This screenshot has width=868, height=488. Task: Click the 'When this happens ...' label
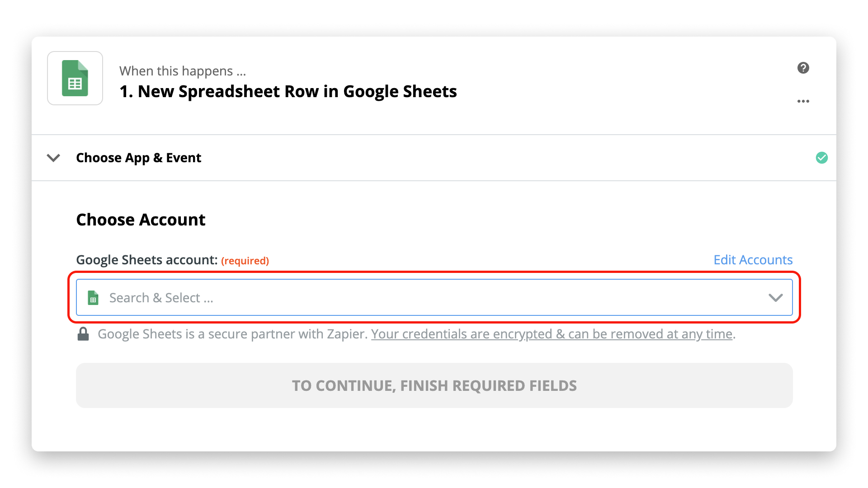(x=183, y=71)
